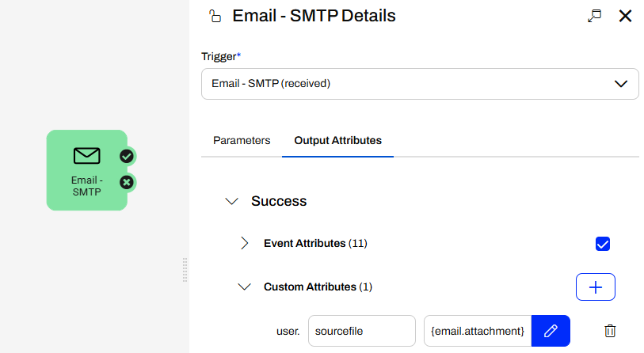Click the panel resize drag handle
644x353 pixels.
[185, 269]
